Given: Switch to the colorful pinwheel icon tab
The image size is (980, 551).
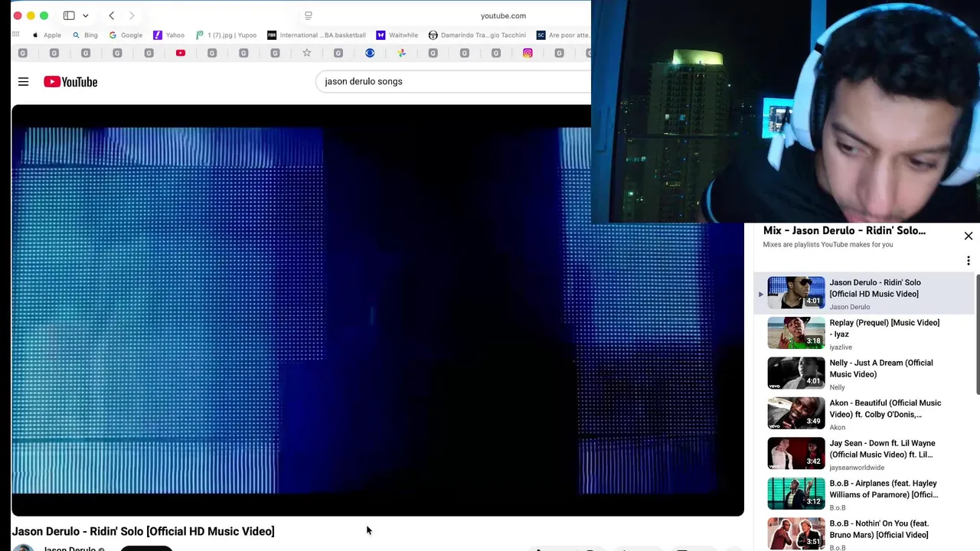Looking at the screenshot, I should tap(401, 53).
